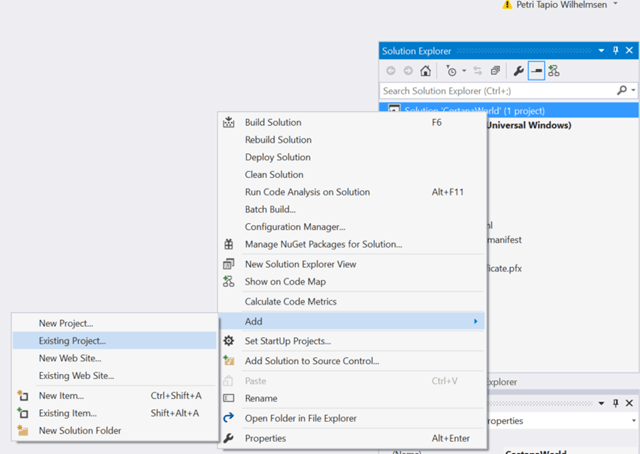Viewport: 640px width, 454px height.
Task: Click the Properties wrench toolbar icon
Action: [518, 71]
